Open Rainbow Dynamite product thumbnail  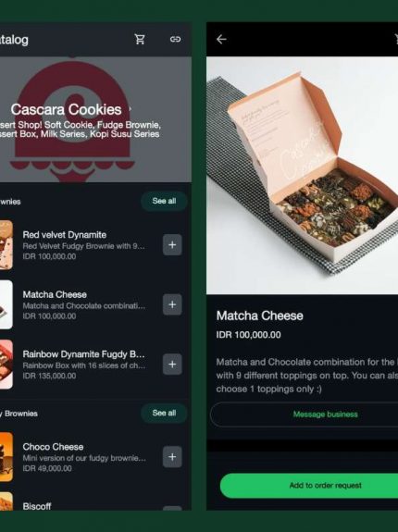click(6, 364)
